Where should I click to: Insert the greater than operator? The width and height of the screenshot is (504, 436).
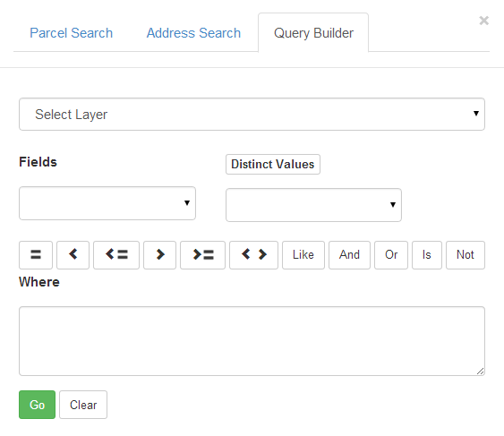point(159,255)
